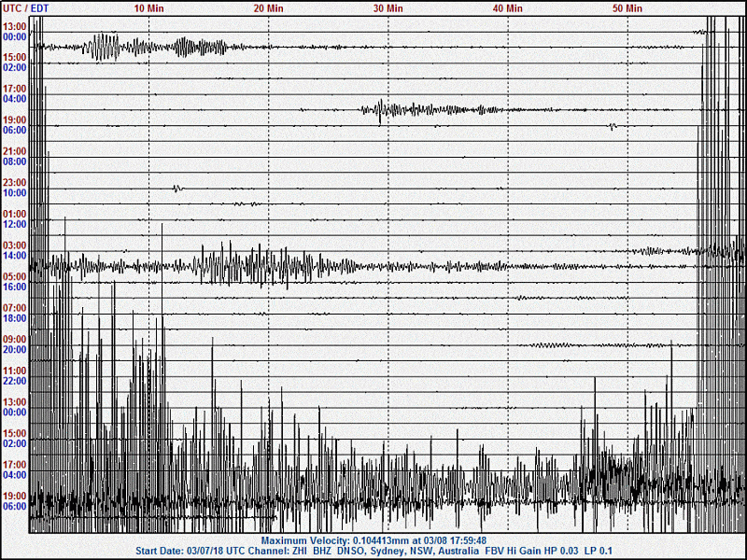Click the UTC / EDT axis header
747x560 pixels.
click(x=27, y=7)
